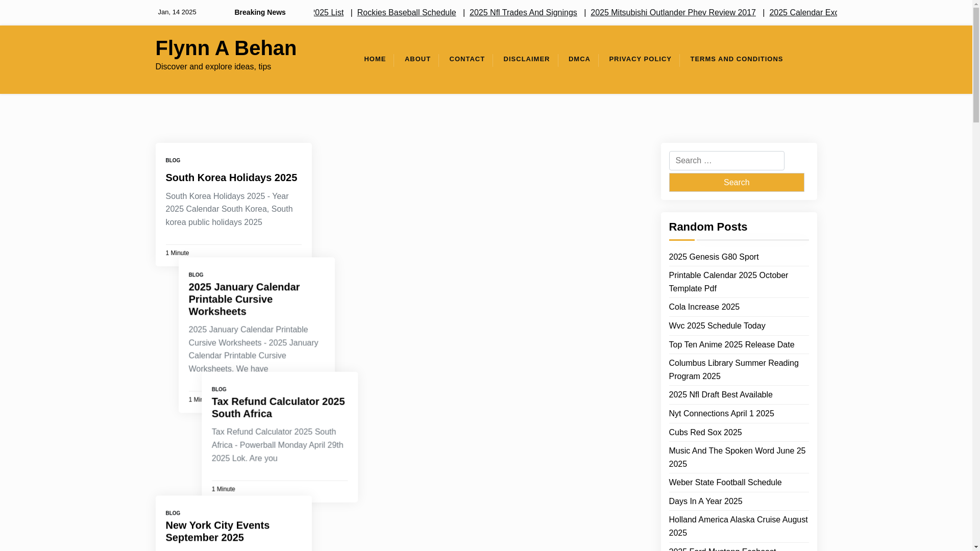Screen dimensions: 980x551
Task: Open Cola Increase 2025 link
Action: [704, 307]
